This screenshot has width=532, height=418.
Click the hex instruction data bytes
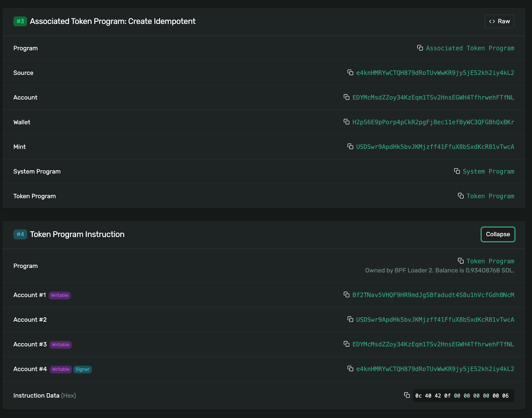click(462, 396)
